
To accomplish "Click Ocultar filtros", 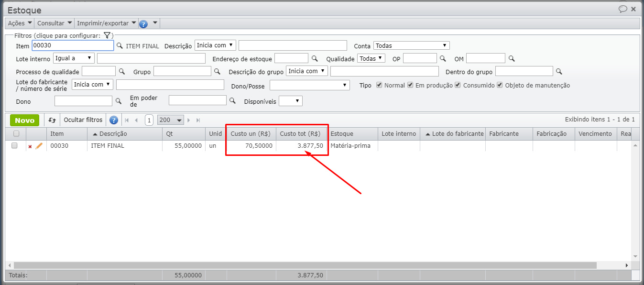I will (83, 120).
